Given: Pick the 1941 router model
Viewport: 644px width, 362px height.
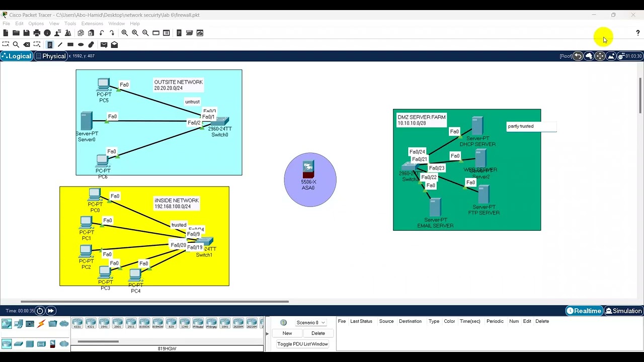Looking at the screenshot, I should click(104, 323).
